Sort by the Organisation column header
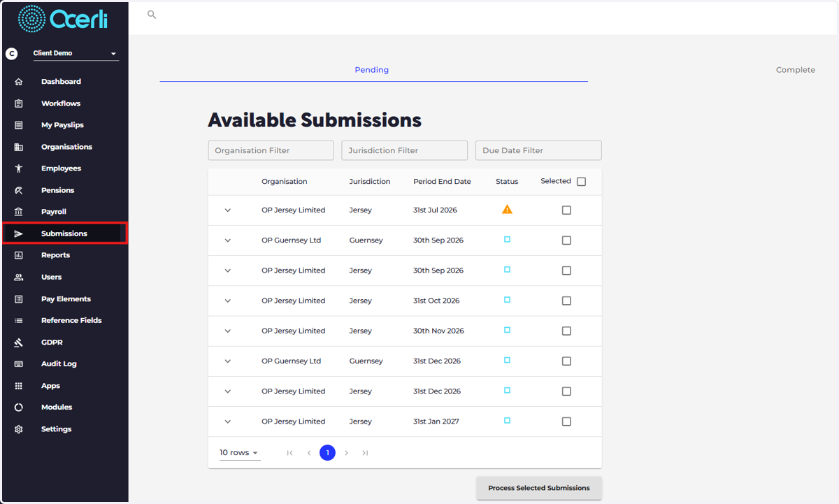839x504 pixels. (x=285, y=182)
